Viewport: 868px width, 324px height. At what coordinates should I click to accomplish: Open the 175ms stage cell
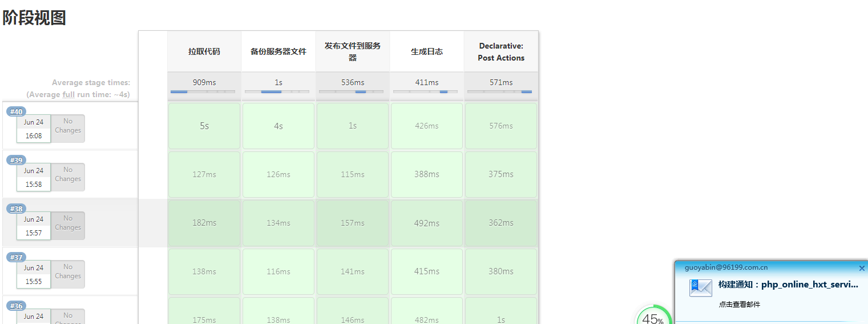pos(204,311)
